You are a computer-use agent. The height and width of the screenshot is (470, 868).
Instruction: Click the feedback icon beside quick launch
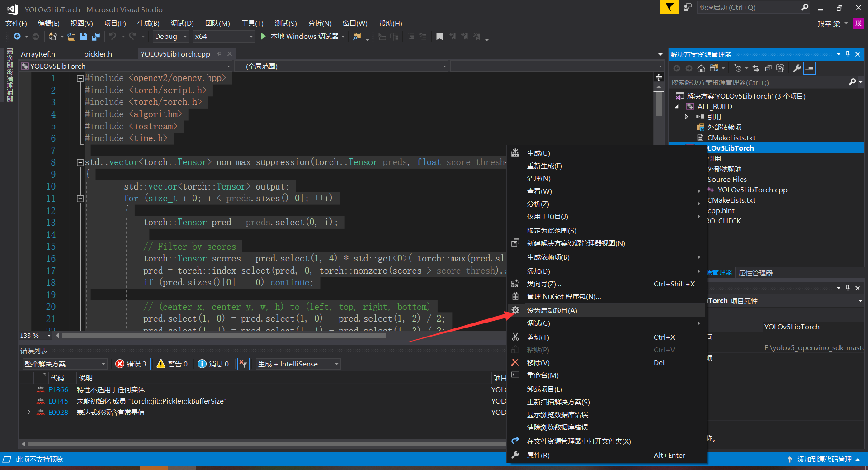pyautogui.click(x=688, y=7)
